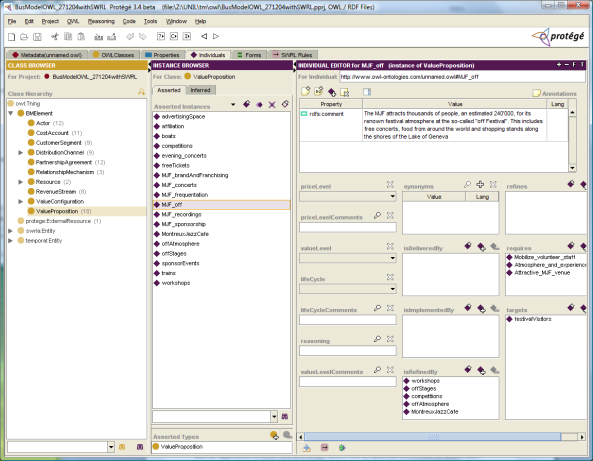Switch to the OWLClasses tab

tap(113, 55)
